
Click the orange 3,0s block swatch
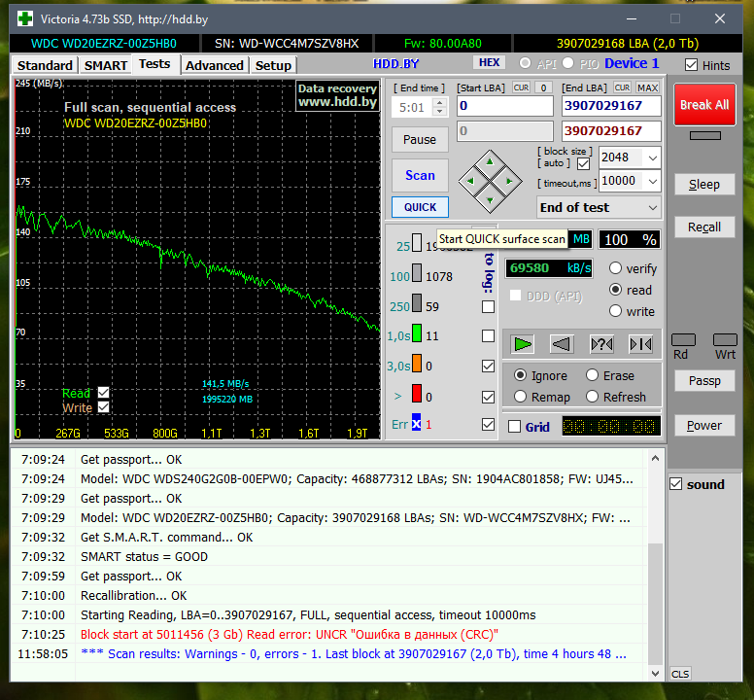(417, 364)
